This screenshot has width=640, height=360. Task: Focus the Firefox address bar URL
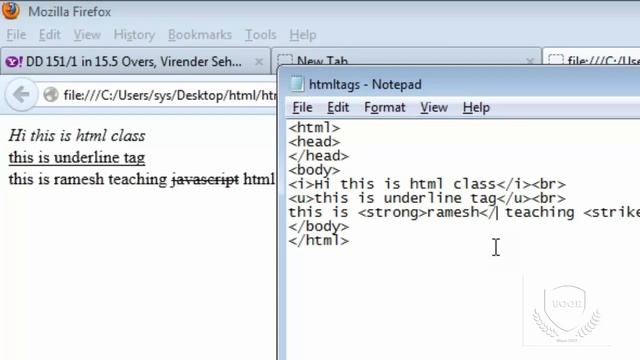click(170, 96)
